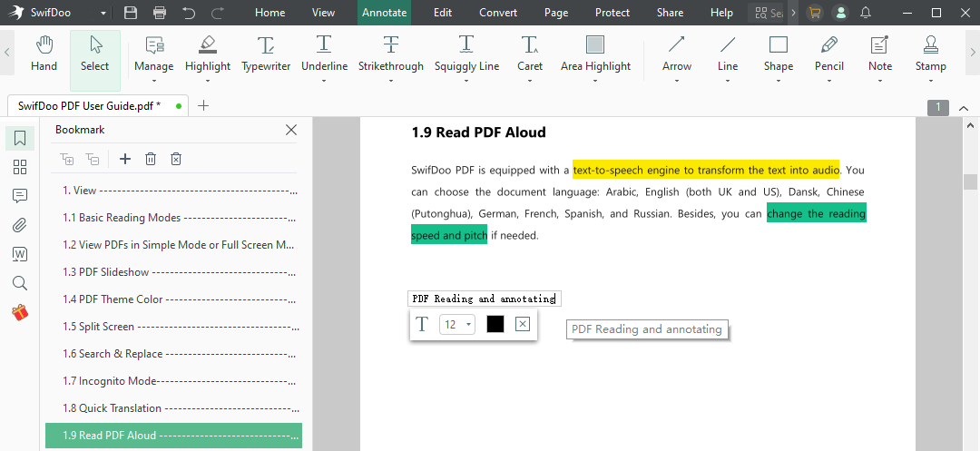Close the Bookmark panel
This screenshot has height=451, width=980.
pos(291,130)
